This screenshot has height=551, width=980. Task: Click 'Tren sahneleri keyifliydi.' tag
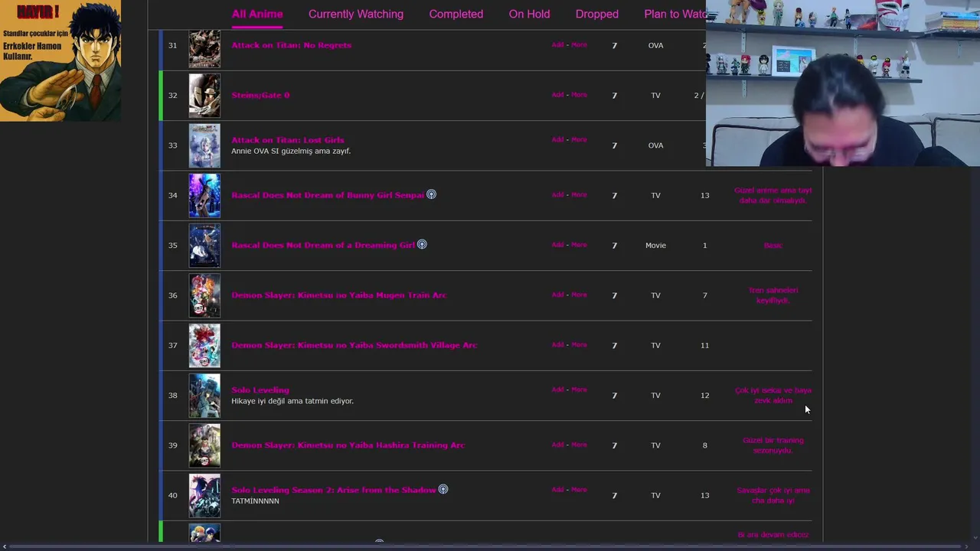click(773, 295)
